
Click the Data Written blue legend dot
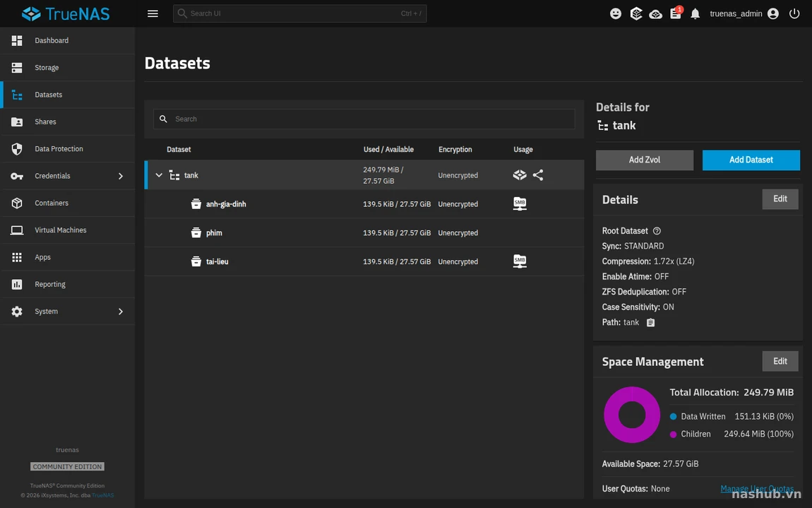tap(673, 416)
